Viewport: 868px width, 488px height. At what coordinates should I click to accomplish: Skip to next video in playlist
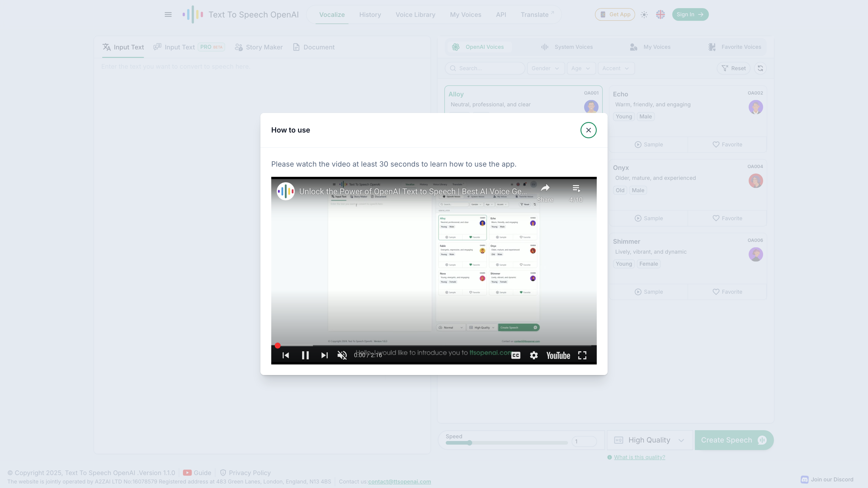[324, 355]
